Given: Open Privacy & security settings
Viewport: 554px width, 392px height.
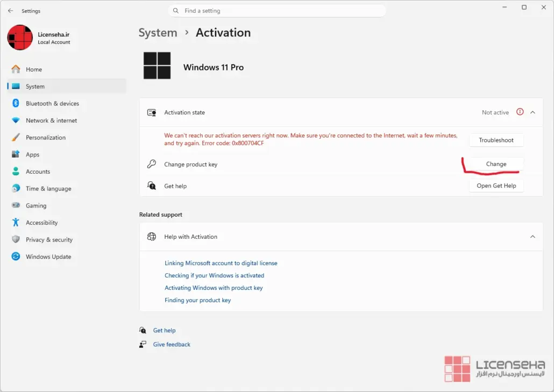Looking at the screenshot, I should [66, 239].
